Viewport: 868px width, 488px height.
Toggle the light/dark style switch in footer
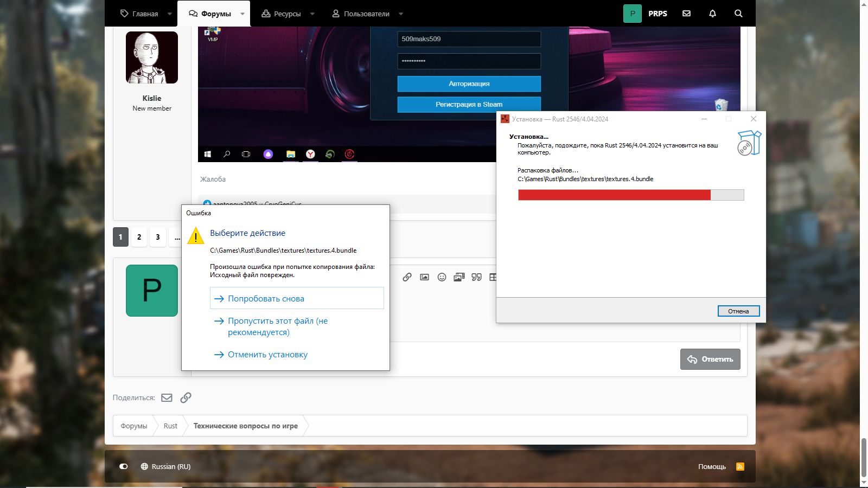tap(124, 466)
